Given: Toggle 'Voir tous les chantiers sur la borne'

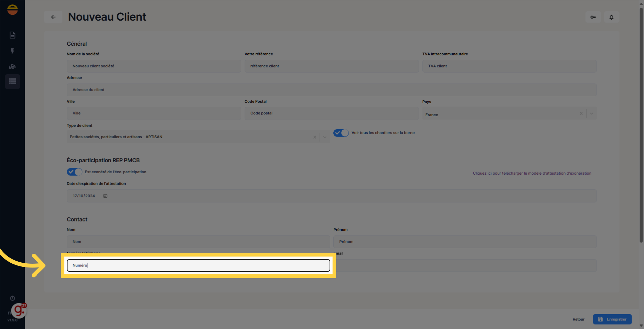Looking at the screenshot, I should (x=341, y=133).
